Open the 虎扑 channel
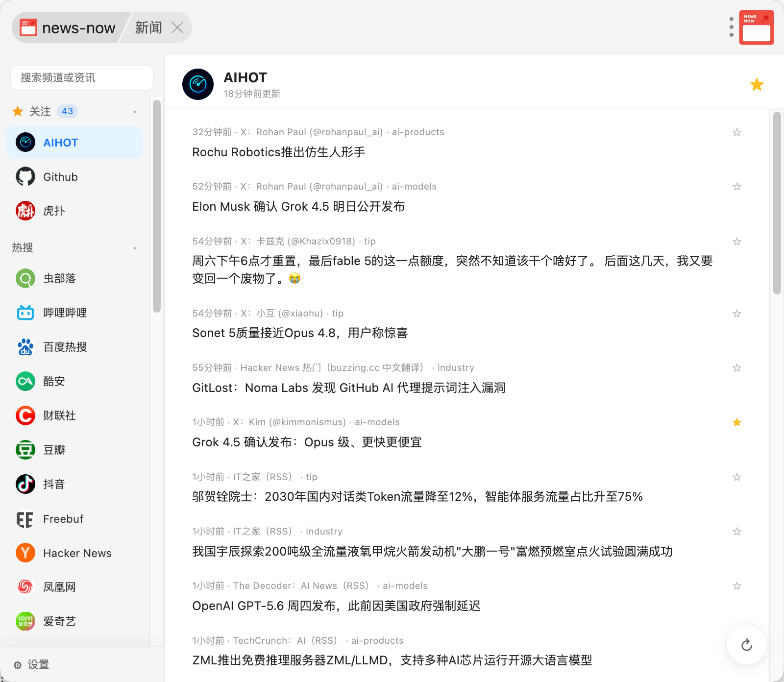Viewport: 784px width, 682px height. coord(74,211)
